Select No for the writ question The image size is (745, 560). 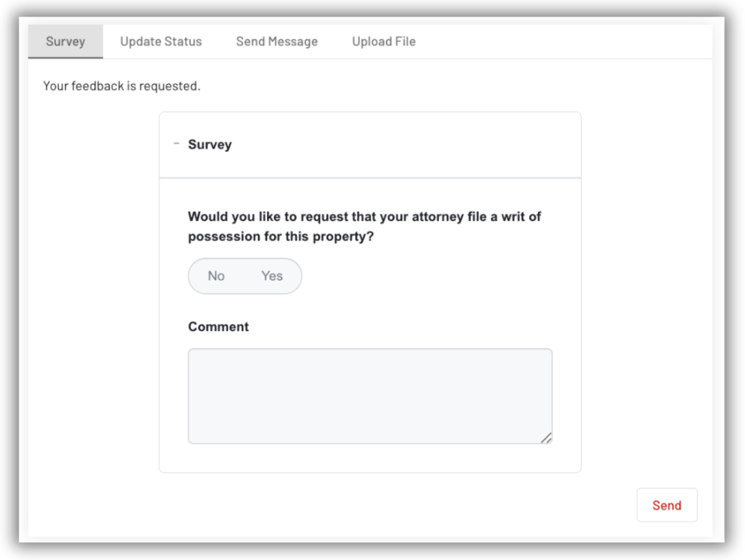tap(216, 276)
